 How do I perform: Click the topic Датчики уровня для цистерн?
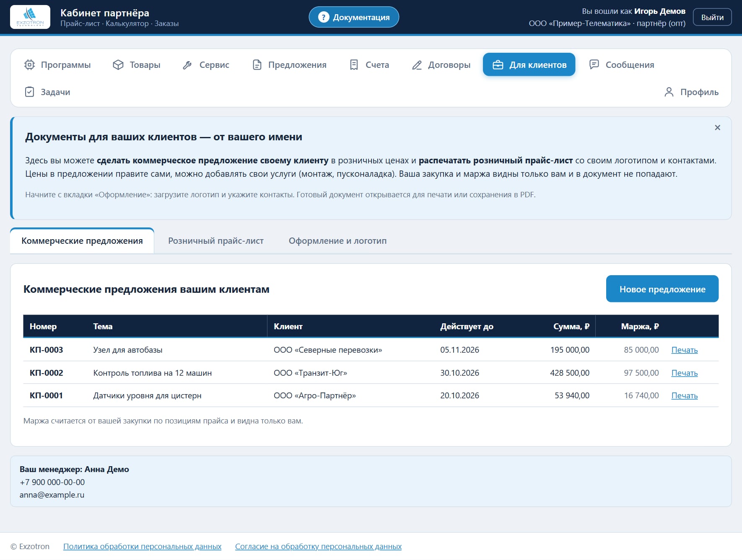tap(147, 395)
